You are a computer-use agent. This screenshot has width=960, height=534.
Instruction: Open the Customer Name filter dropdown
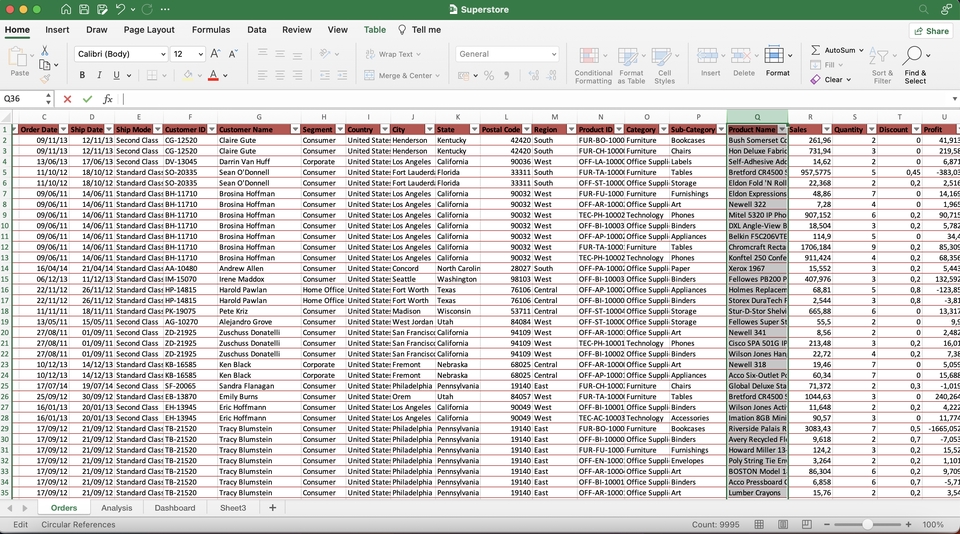click(x=295, y=129)
